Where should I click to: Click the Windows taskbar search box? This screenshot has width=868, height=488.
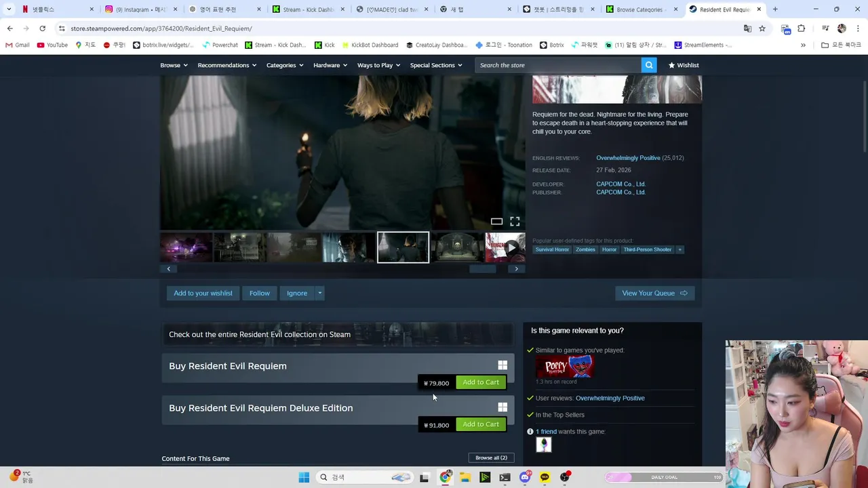tap(365, 477)
